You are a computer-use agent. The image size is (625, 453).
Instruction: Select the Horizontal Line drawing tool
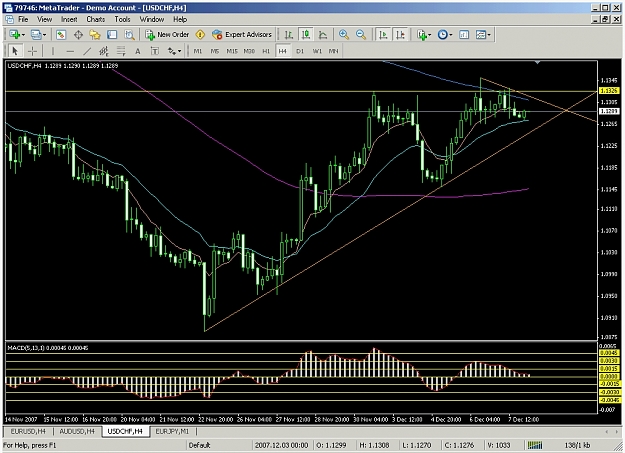pos(70,51)
